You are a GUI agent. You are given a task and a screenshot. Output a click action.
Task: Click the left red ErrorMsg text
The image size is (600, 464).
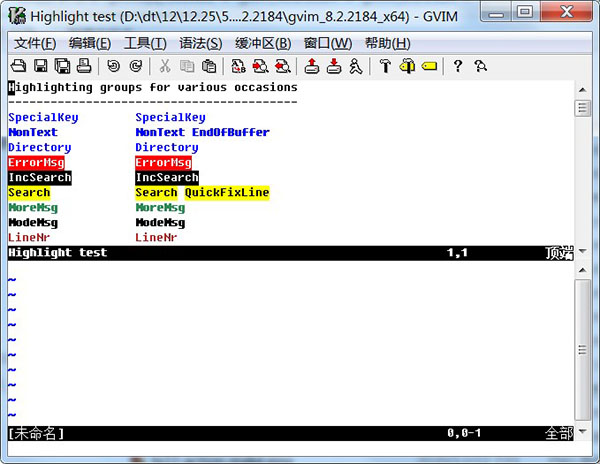(36, 163)
